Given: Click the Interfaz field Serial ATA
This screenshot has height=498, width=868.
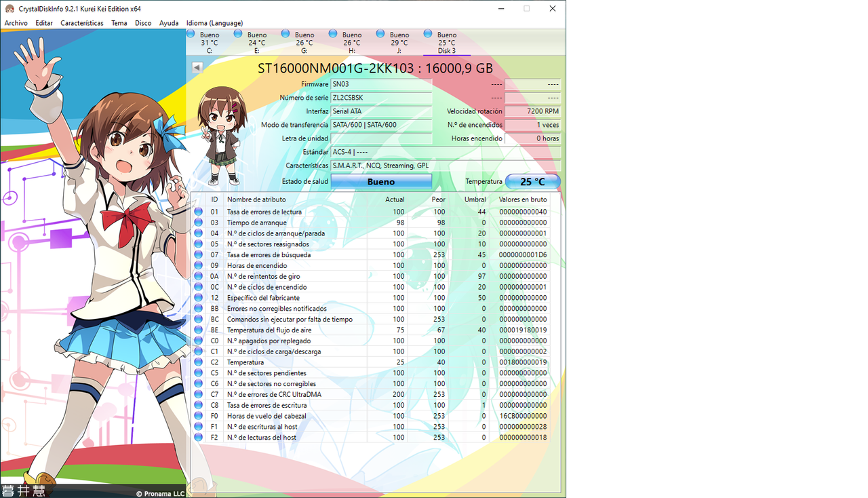Looking at the screenshot, I should [381, 111].
